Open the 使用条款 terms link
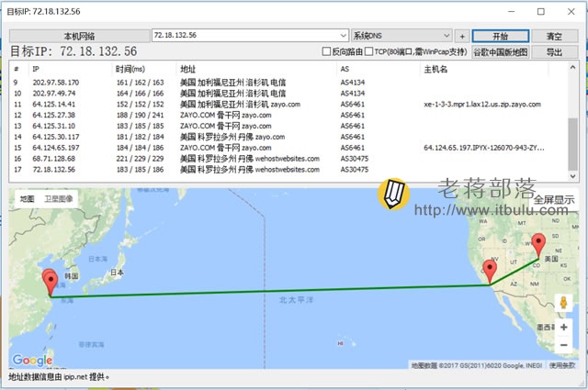This screenshot has width=588, height=390. pos(561,365)
